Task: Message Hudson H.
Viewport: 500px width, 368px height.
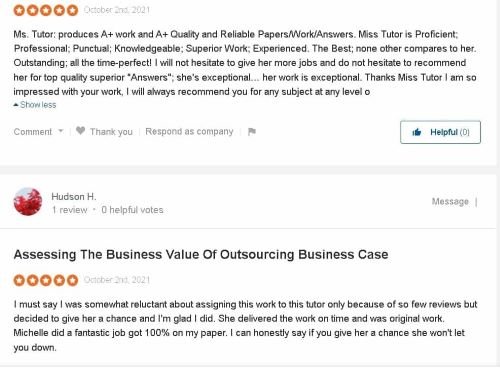Action: [x=450, y=201]
